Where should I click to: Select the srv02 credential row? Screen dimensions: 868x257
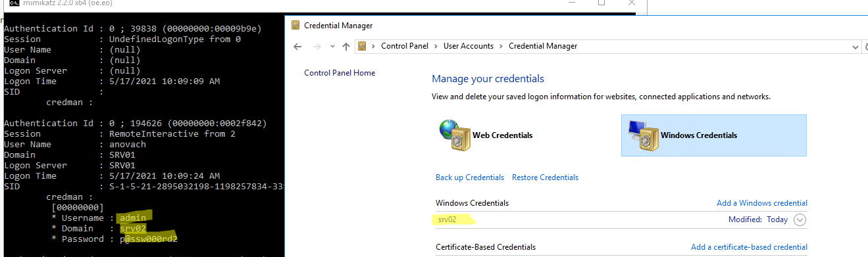(x=621, y=220)
